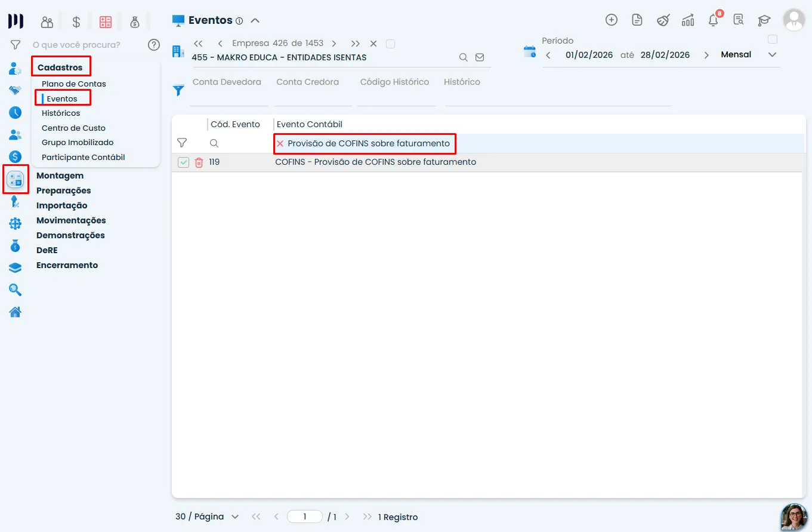Click the Conta Devedora filter field
The height and width of the screenshot is (532, 812).
pyautogui.click(x=227, y=91)
